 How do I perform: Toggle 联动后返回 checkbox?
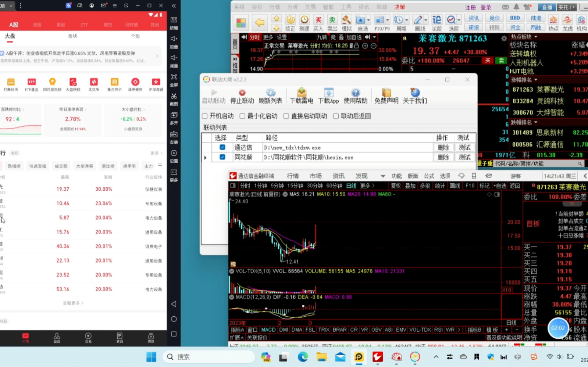336,116
